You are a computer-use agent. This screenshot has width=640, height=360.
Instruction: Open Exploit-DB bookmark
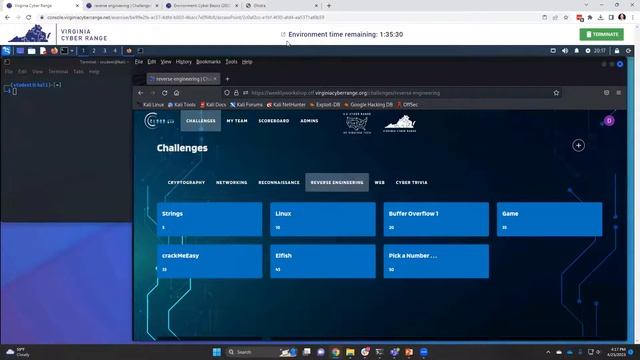click(325, 104)
